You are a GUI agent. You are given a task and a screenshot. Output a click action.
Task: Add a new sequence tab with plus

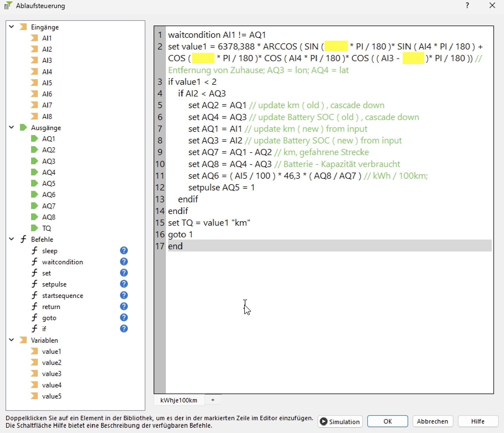213,400
